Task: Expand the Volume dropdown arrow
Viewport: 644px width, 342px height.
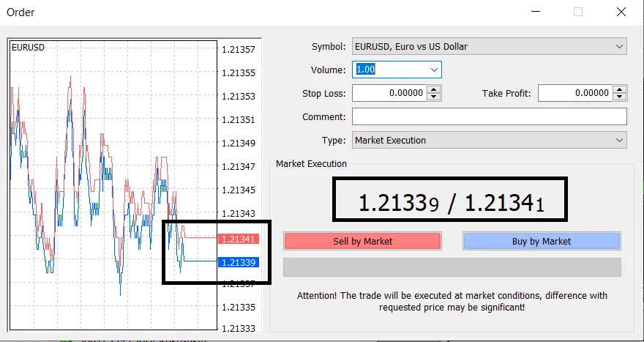Action: click(434, 70)
